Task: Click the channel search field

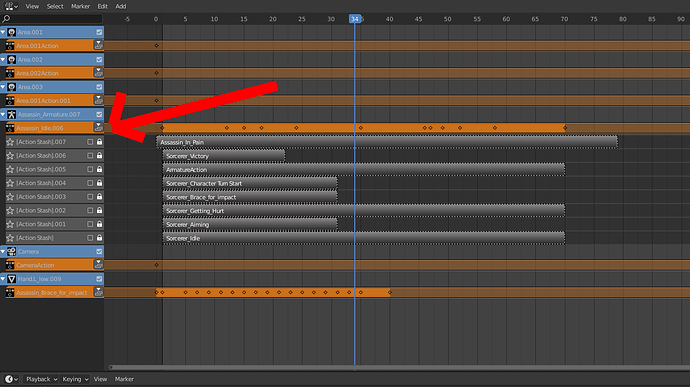Action: pos(52,18)
